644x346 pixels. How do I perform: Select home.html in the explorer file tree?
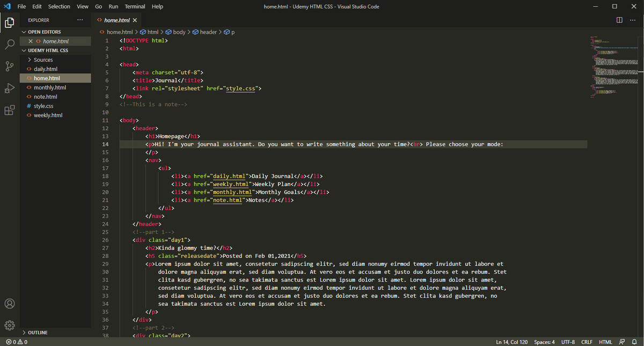tap(56, 78)
